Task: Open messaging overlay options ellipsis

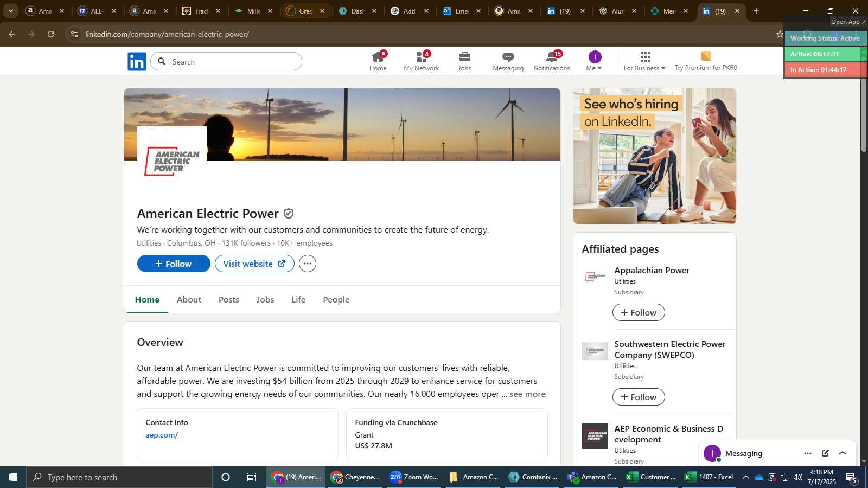Action: pos(808,453)
